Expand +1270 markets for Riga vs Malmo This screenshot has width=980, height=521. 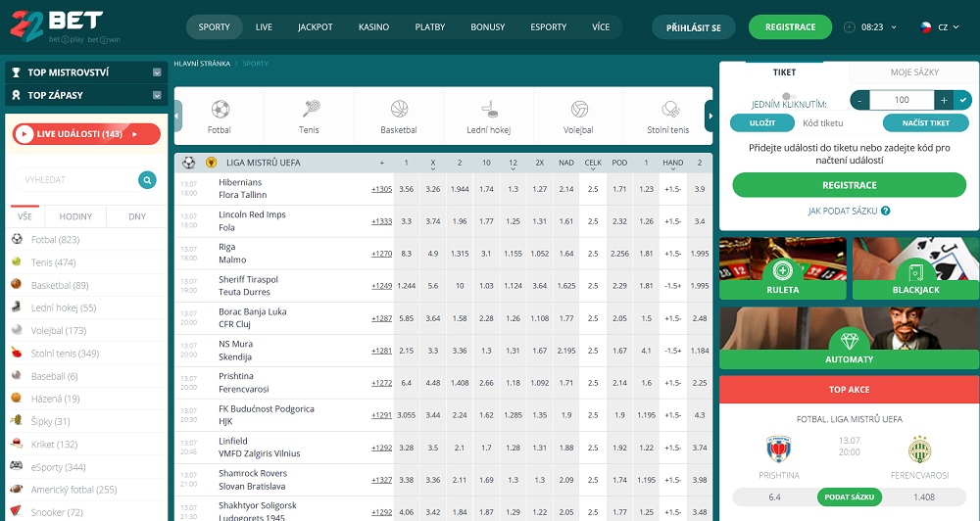[381, 254]
